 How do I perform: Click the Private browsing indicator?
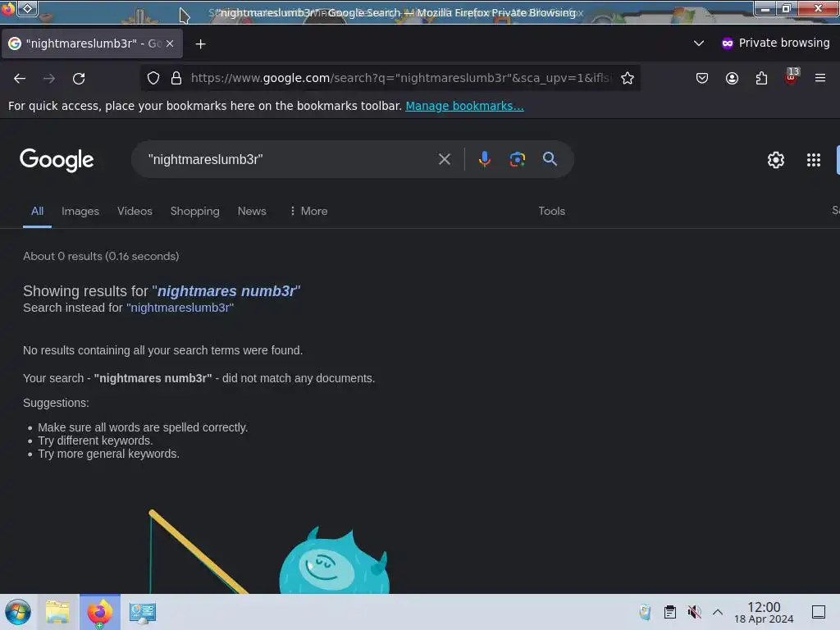point(776,43)
